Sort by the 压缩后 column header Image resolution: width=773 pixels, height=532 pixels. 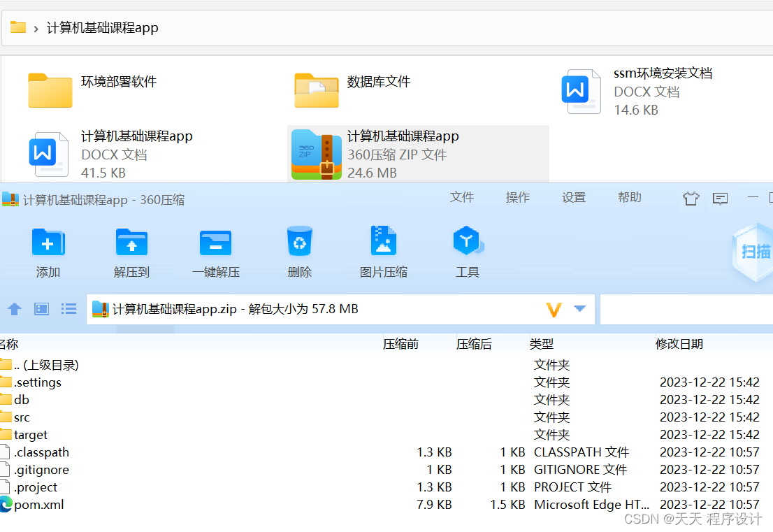click(x=474, y=344)
